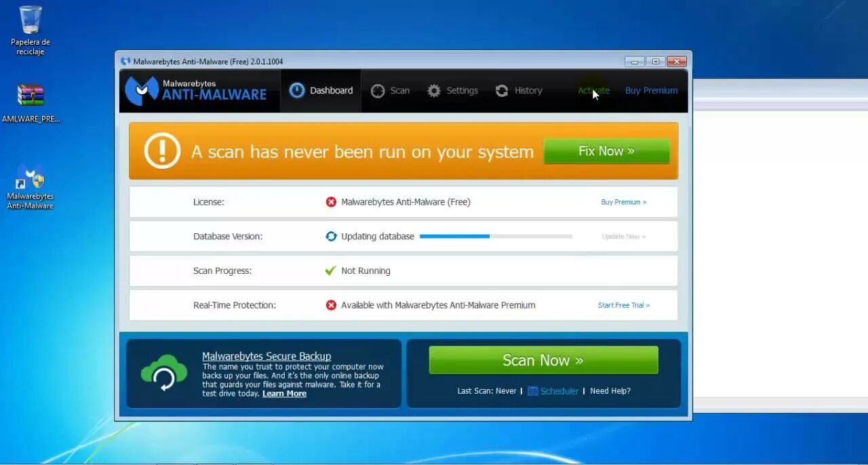The height and width of the screenshot is (465, 868).
Task: Click the warning exclamation icon in banner
Action: (162, 150)
